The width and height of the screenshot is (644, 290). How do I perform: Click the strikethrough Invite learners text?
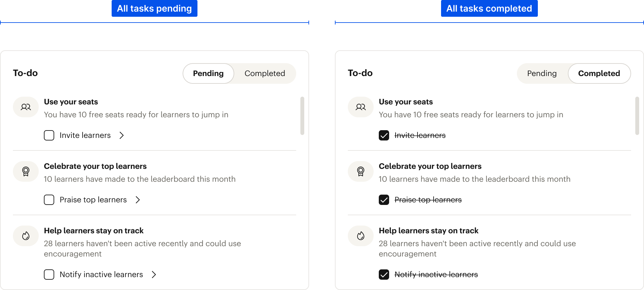(420, 135)
